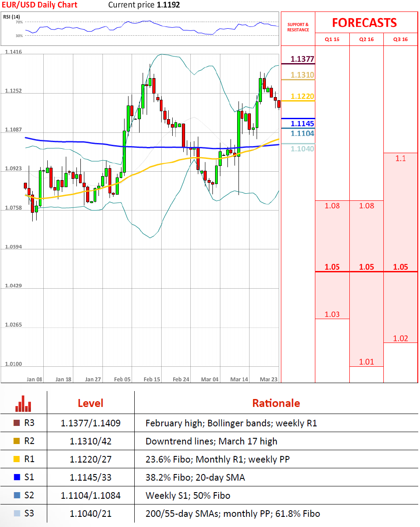Click the R2 orange color swatch
This screenshot has height=527, width=420.
click(16, 441)
